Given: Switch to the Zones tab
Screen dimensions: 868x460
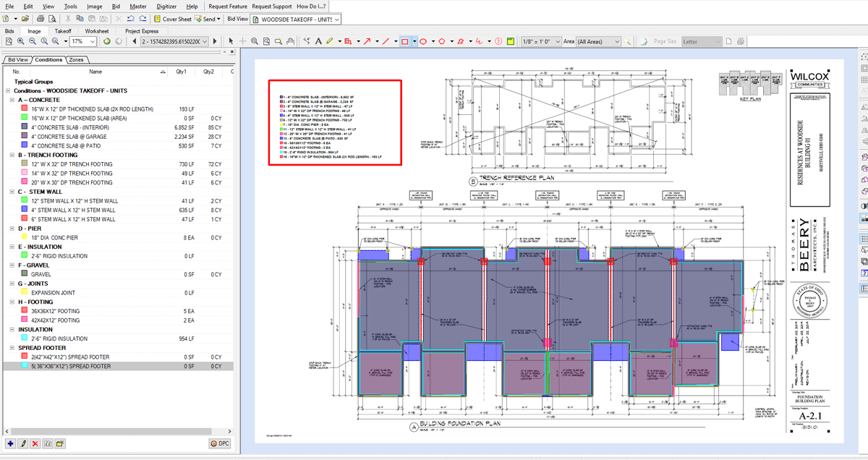Looking at the screenshot, I should [x=77, y=59].
